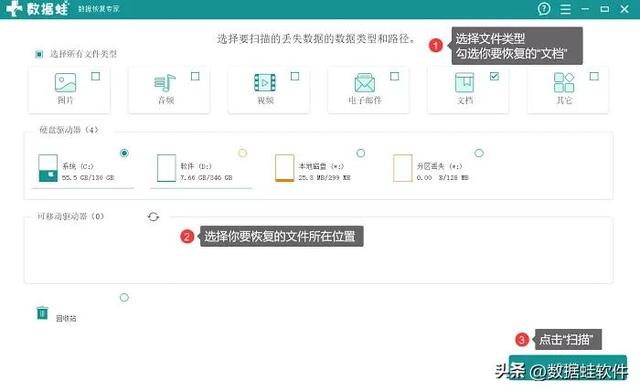
Task: Select the 分区丢失 lost partition radio button
Action: (479, 153)
